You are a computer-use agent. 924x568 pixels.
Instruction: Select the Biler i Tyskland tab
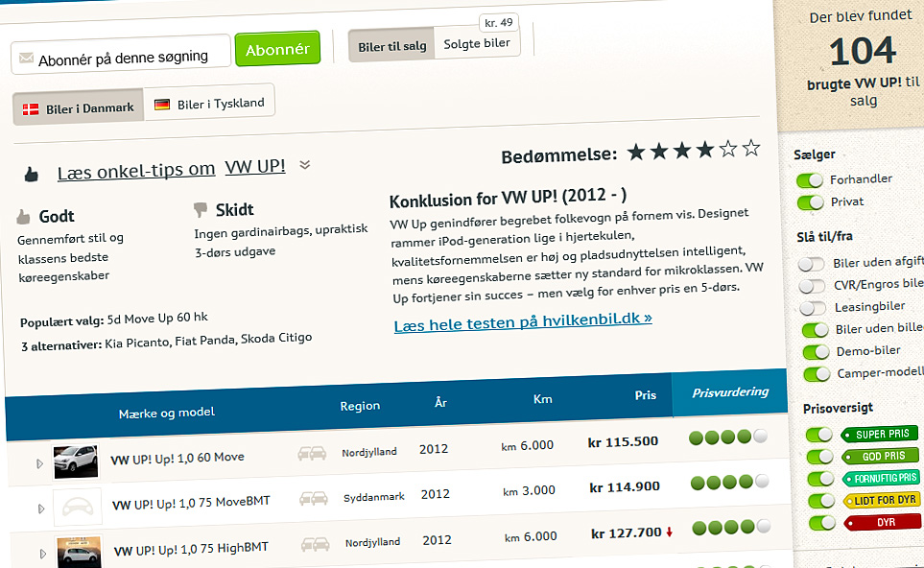tap(209, 104)
